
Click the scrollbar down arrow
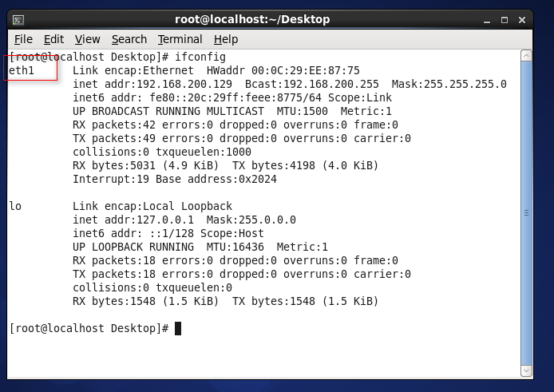526,370
